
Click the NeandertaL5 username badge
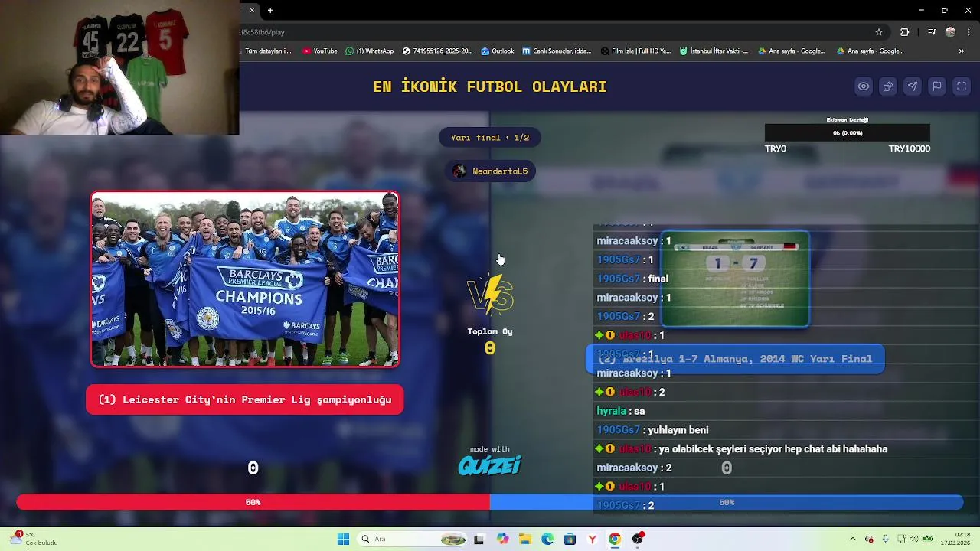point(490,171)
